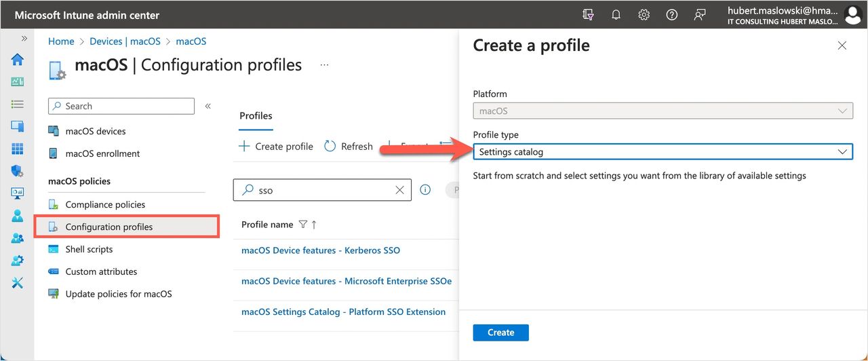Open macOS Device features - Kerberos SSO
Screen dimensions: 868x361
point(320,250)
